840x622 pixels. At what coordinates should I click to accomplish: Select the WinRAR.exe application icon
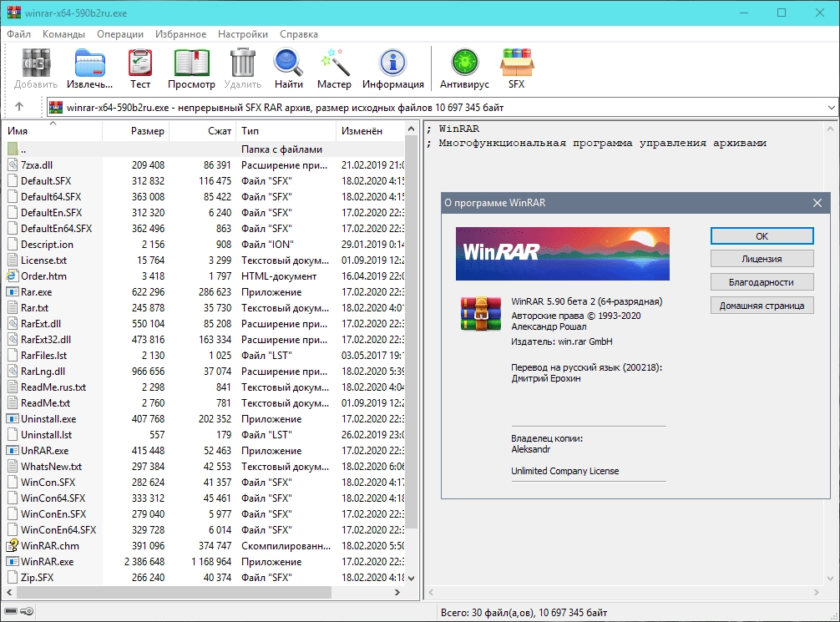coord(13,561)
